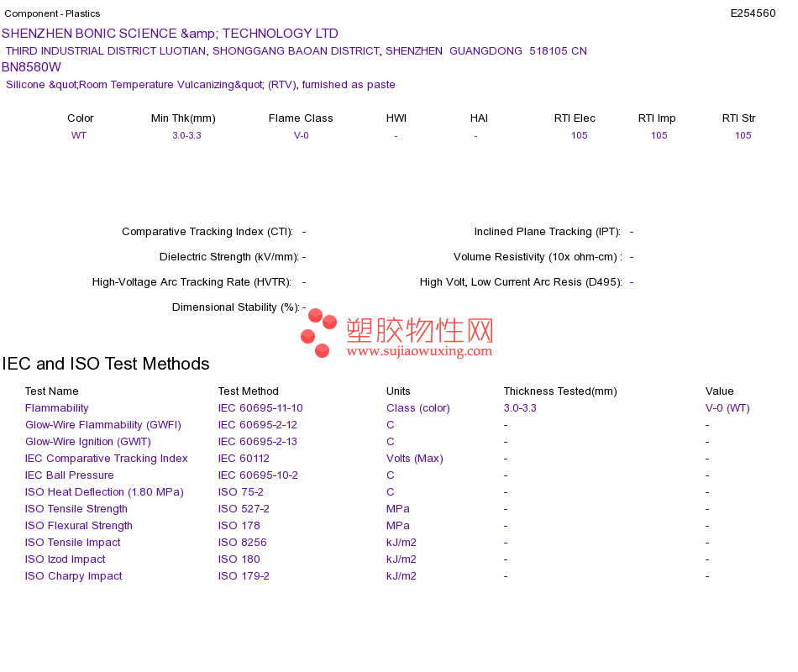Open ISO Izod Impact test

pyautogui.click(x=66, y=559)
